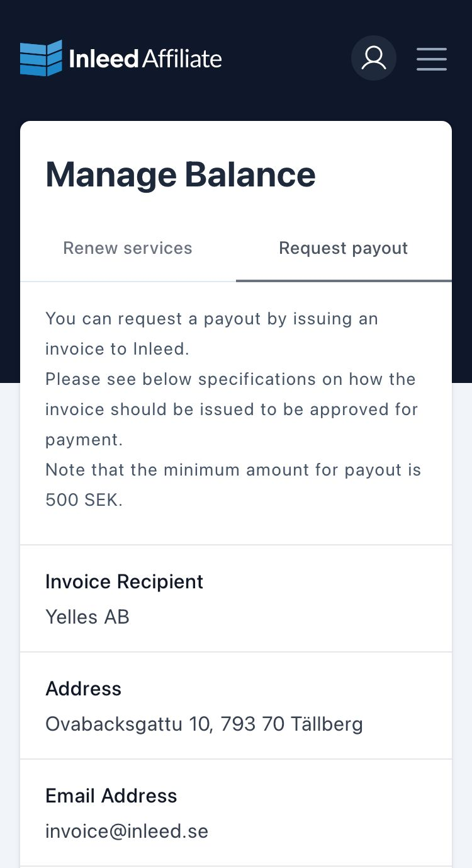Click the word "Inleed" in the header logo
This screenshot has height=868, width=472.
[x=104, y=59]
